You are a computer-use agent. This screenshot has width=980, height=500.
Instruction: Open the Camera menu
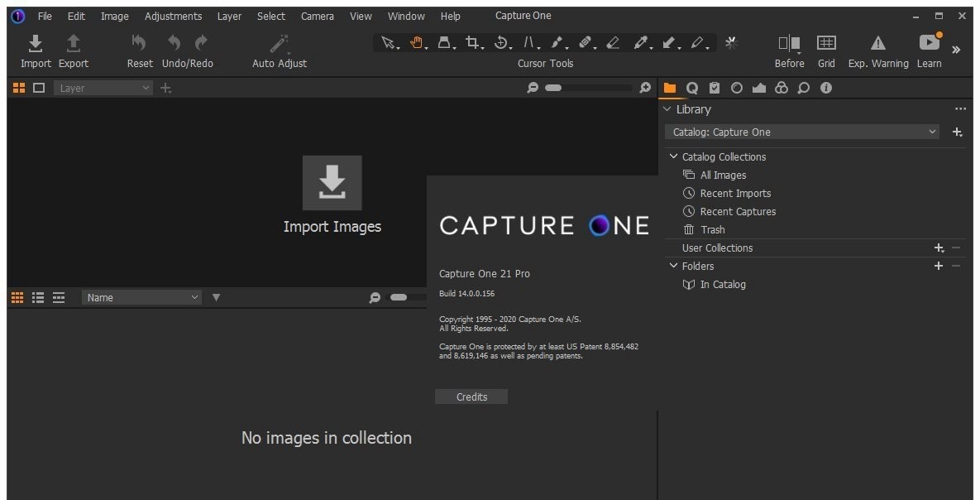pos(318,16)
